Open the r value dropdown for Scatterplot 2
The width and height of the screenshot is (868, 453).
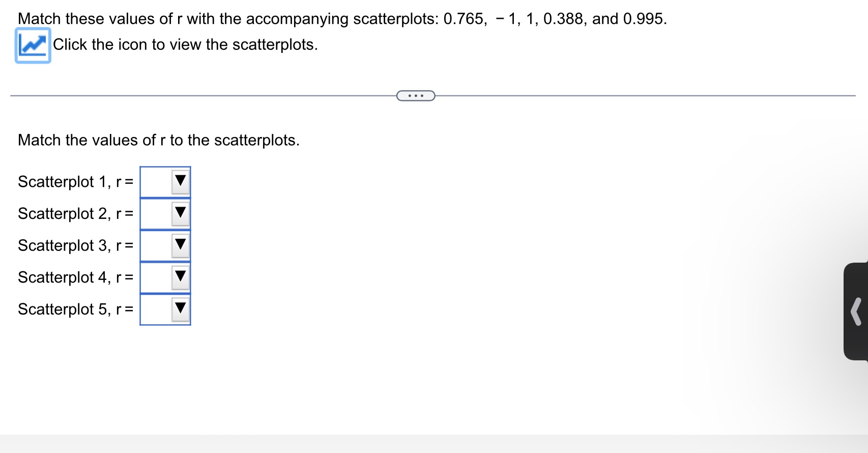point(180,214)
